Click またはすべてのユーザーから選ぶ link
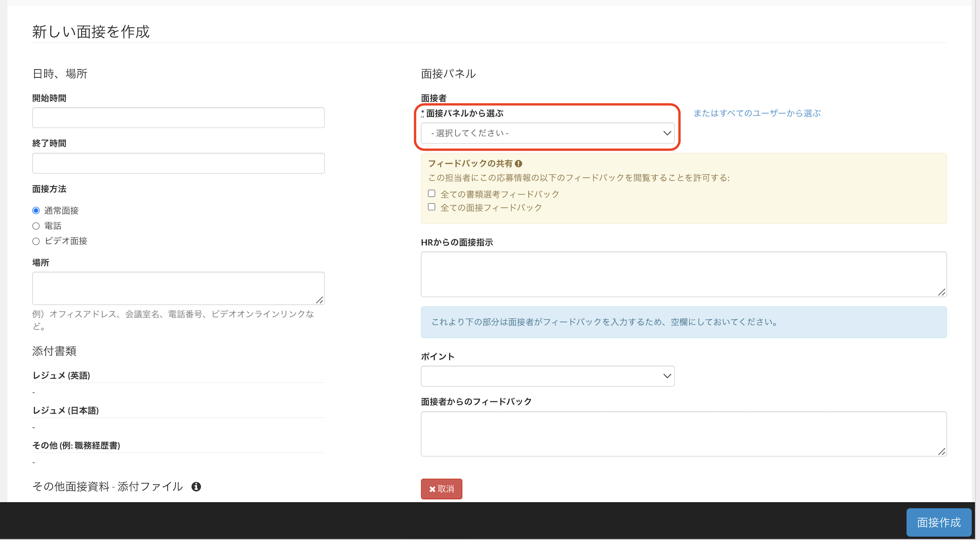 [756, 114]
